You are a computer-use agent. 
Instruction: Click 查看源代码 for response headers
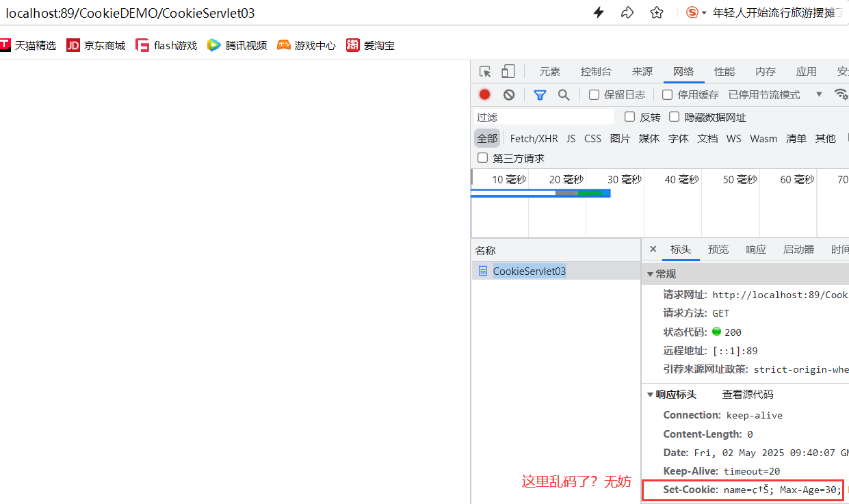[748, 395]
